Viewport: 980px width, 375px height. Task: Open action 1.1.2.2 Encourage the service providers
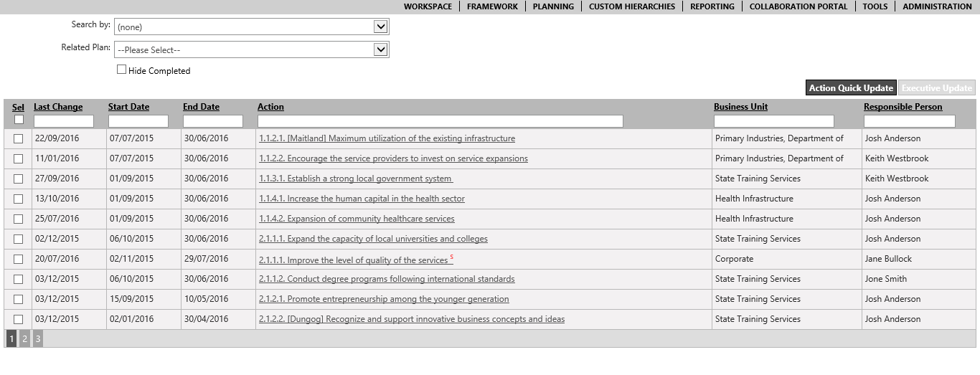tap(393, 158)
